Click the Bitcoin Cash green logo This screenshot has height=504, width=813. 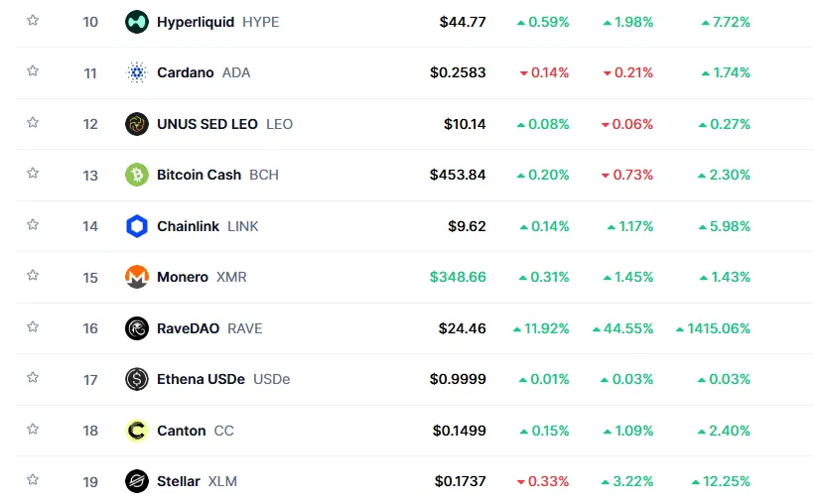137,175
